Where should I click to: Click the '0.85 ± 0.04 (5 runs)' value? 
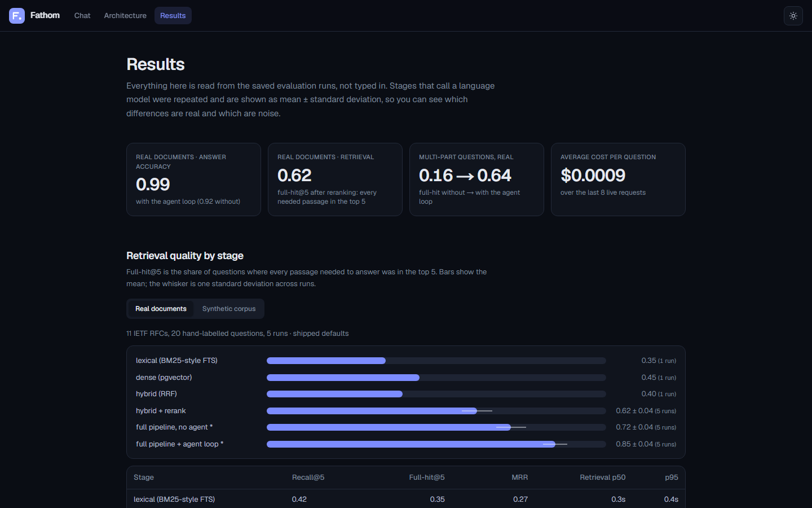tap(646, 444)
